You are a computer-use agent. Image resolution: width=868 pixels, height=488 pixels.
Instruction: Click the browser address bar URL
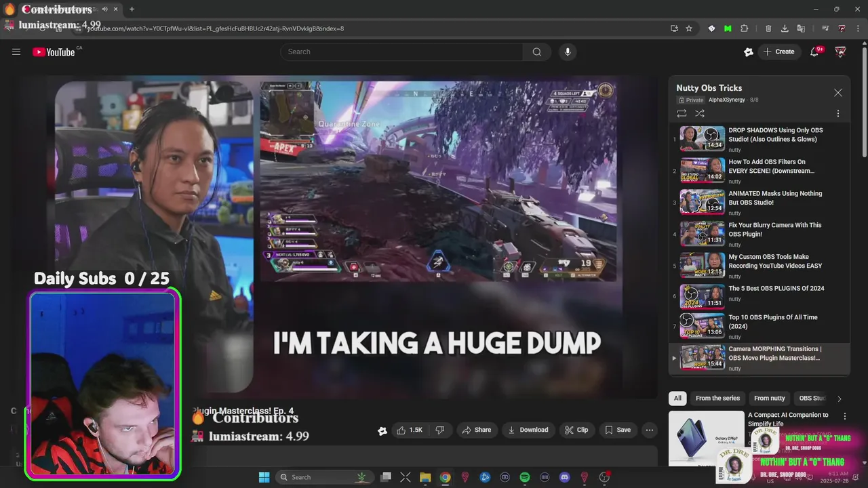coord(216,28)
